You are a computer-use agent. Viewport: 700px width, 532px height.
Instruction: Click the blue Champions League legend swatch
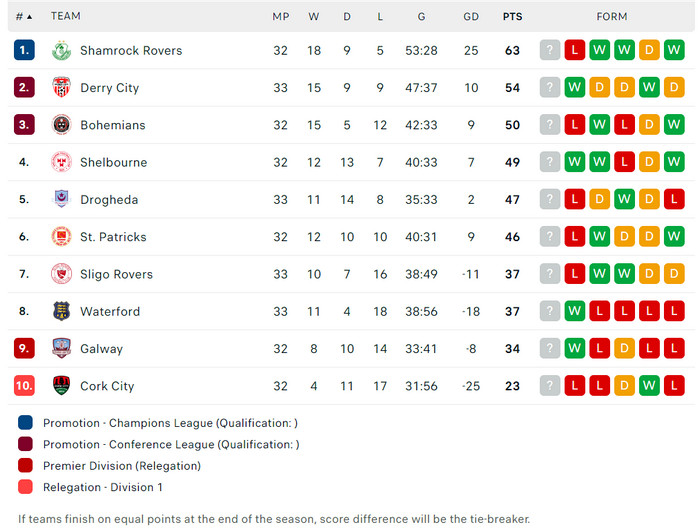click(25, 423)
